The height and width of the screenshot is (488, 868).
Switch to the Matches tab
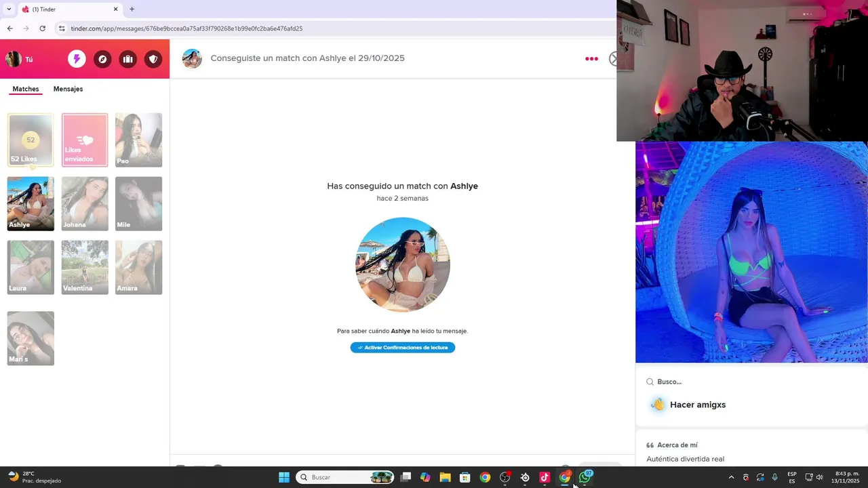pos(26,89)
